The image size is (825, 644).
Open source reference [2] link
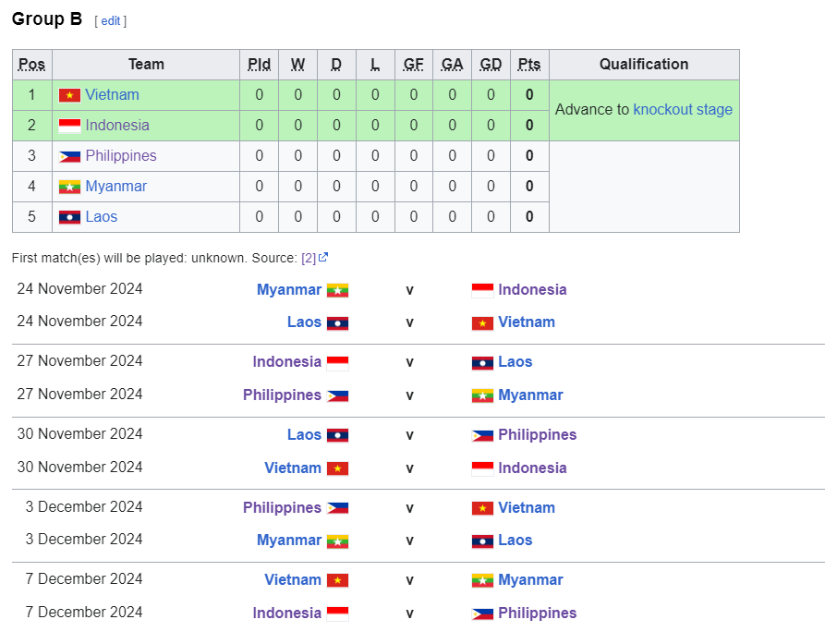tap(309, 258)
